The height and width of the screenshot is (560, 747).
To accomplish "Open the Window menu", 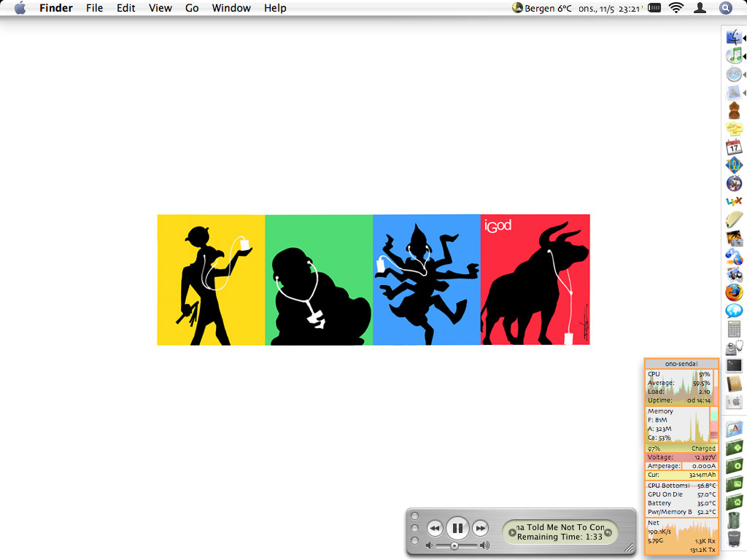I will 231,8.
